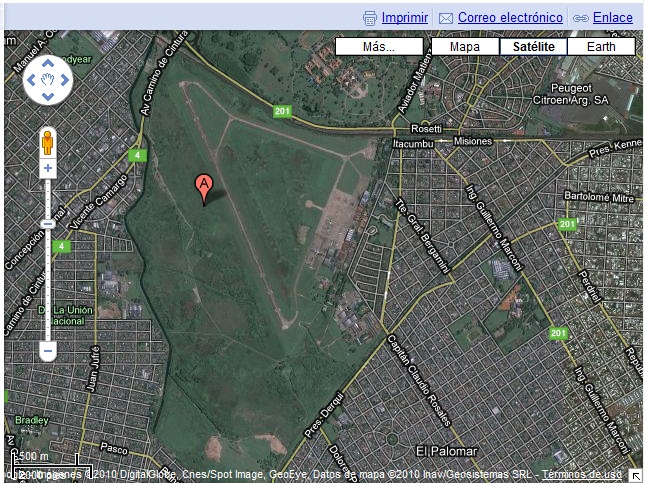Open the Más... options dropdown

point(379,47)
